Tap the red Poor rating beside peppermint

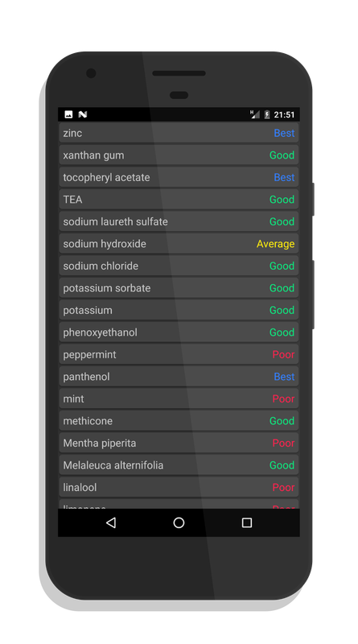pyautogui.click(x=283, y=354)
